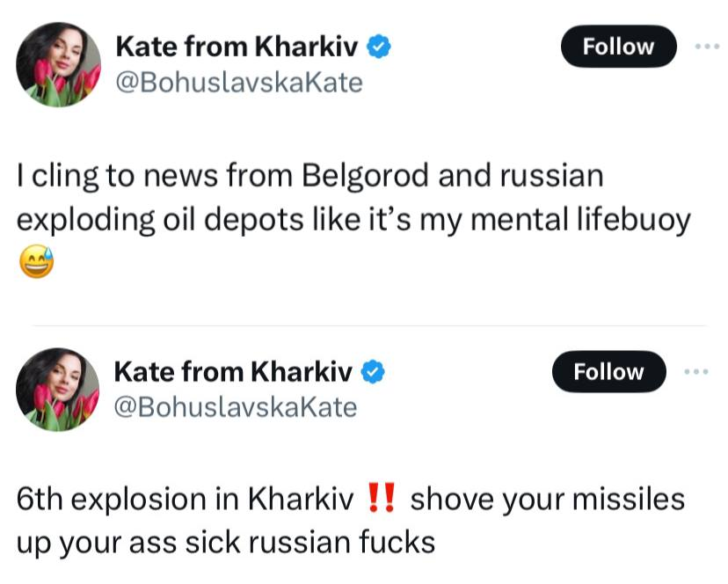Open the Kate from Kharkiv name above the Belgorod tweet
This screenshot has width=728, height=584.
(239, 46)
